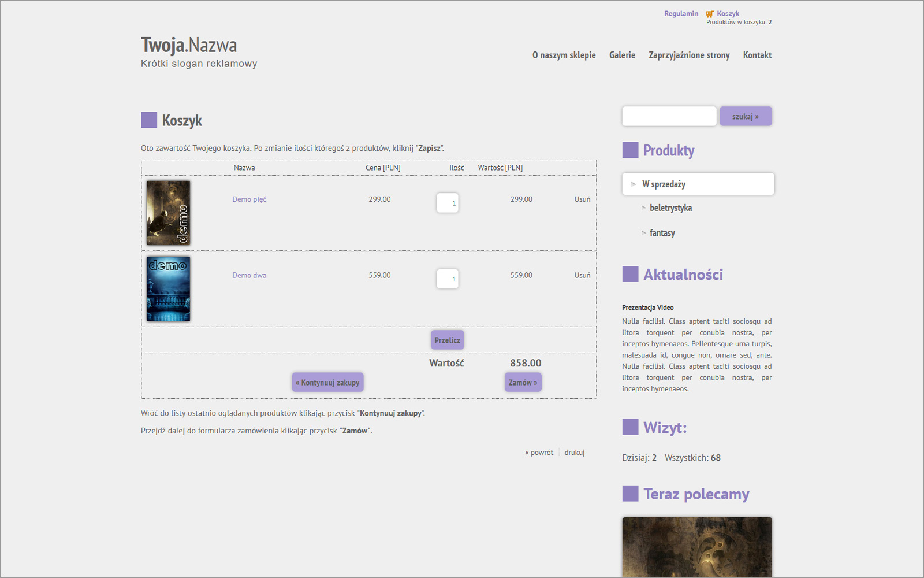
Task: Focus the search text field
Action: click(x=669, y=116)
